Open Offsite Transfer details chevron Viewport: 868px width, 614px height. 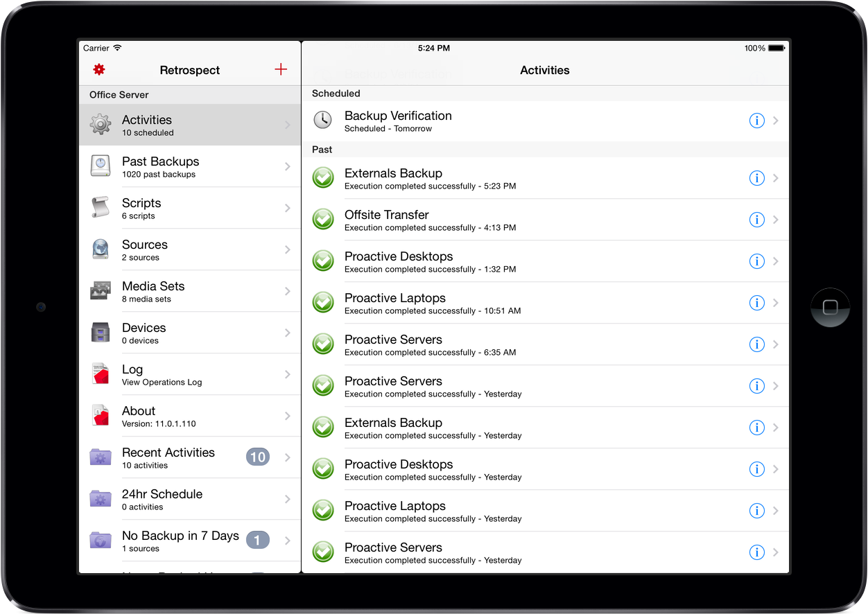[x=776, y=220]
